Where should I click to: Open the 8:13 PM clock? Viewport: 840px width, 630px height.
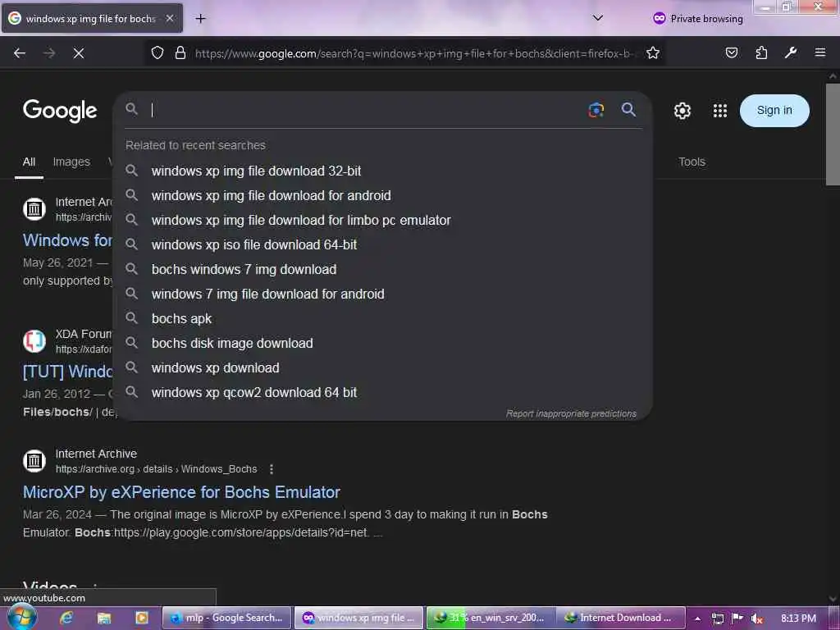point(798,619)
